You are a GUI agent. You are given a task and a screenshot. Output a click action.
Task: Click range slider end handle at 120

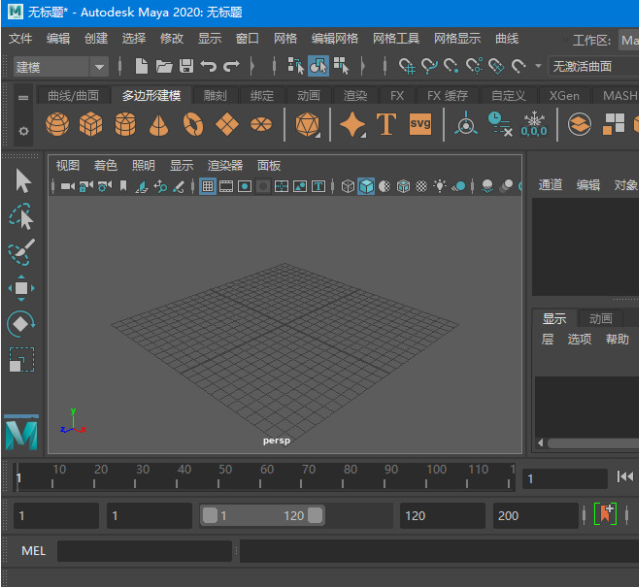(315, 515)
